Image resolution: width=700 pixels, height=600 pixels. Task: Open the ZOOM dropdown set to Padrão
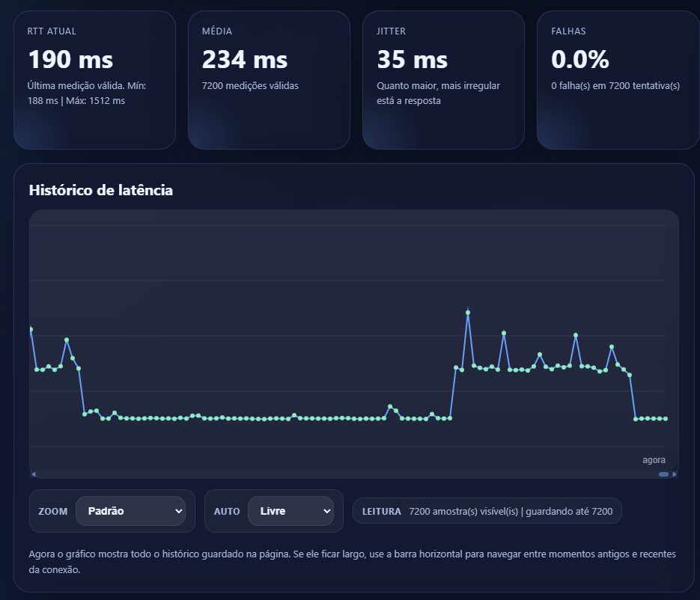point(130,511)
